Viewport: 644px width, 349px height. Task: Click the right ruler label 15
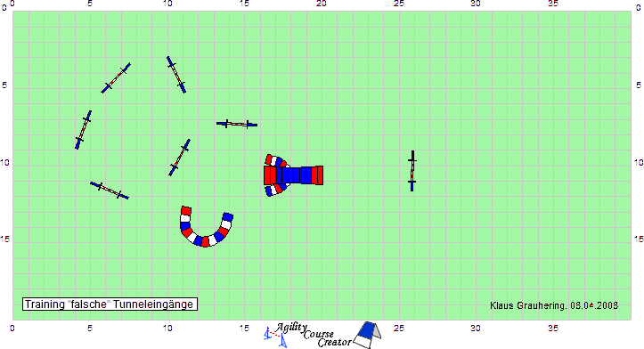(638, 239)
